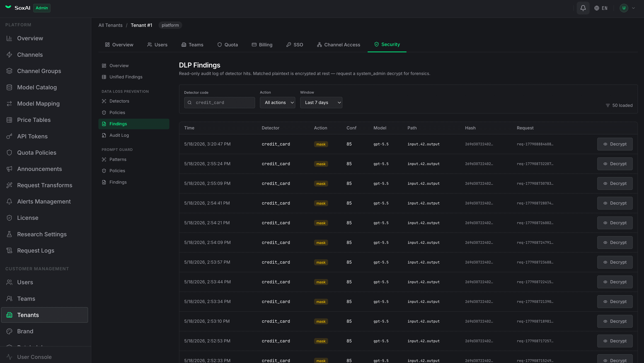Expand the user account menu chevron

click(x=633, y=8)
